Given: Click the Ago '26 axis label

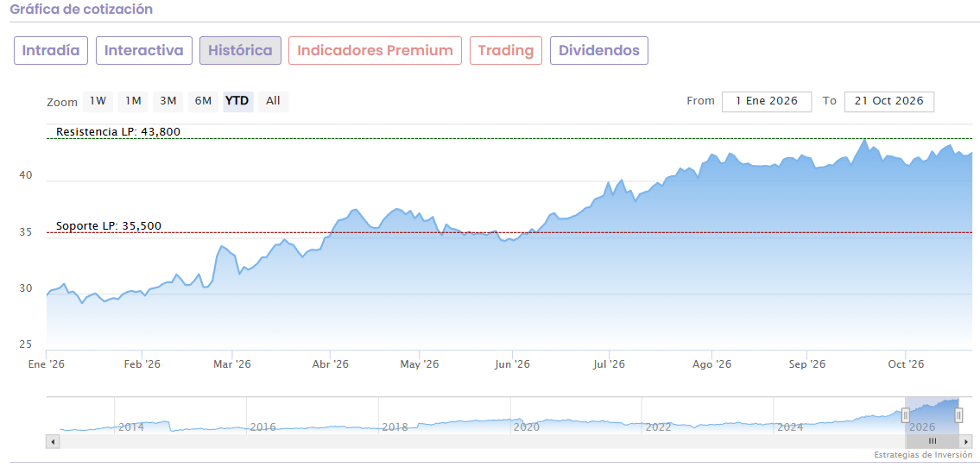Looking at the screenshot, I should pos(711,364).
